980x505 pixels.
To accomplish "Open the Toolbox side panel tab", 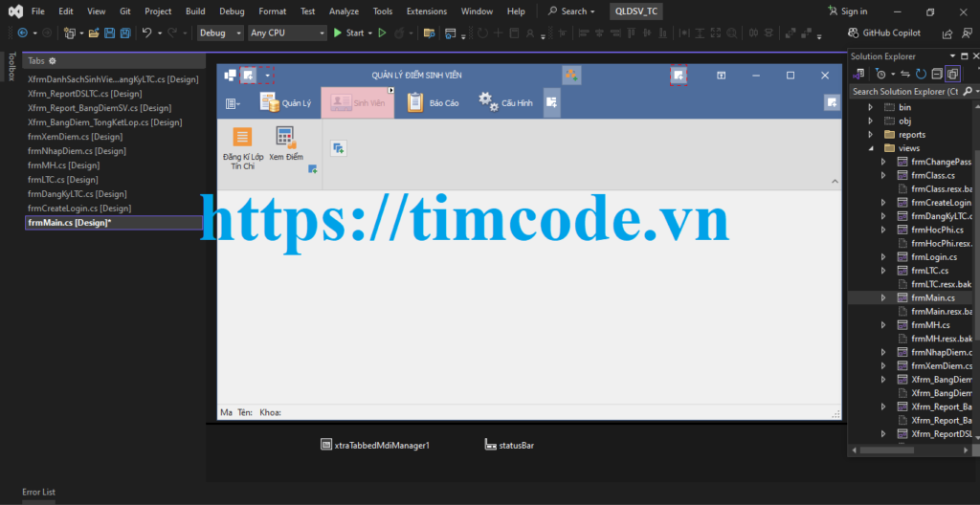I will pyautogui.click(x=11, y=67).
